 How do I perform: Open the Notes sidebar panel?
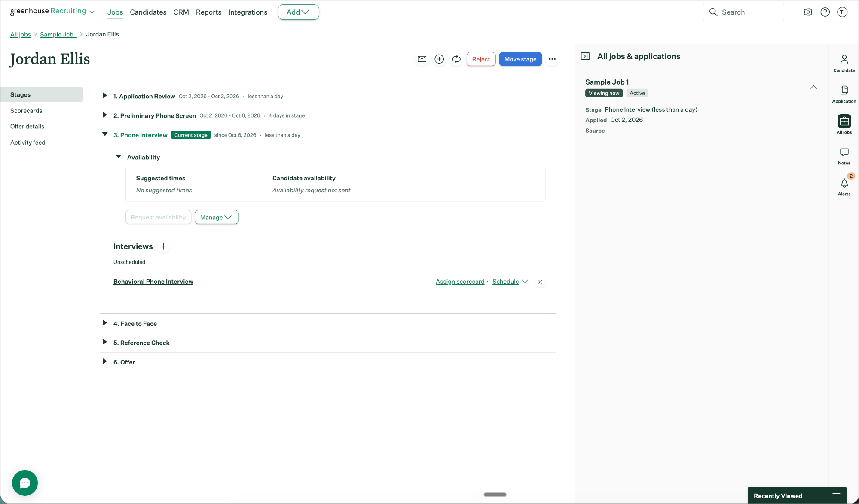point(844,156)
